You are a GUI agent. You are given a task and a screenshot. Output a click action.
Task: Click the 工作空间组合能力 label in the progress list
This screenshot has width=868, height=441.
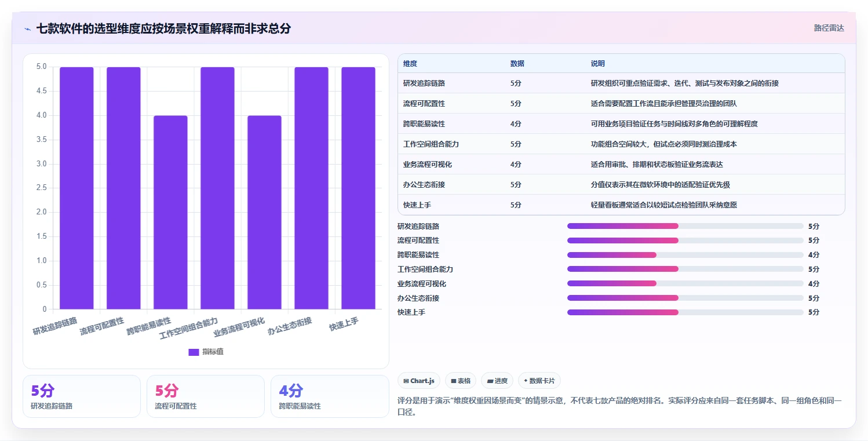tap(425, 269)
